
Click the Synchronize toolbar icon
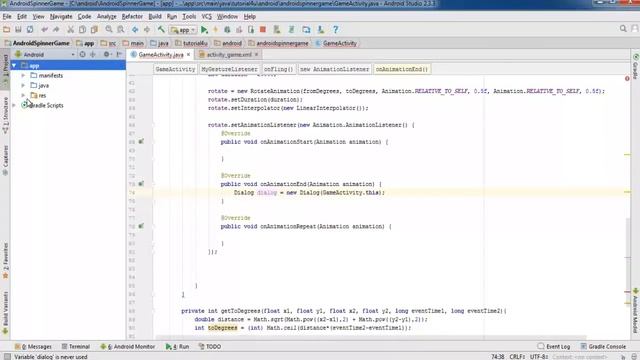click(30, 29)
